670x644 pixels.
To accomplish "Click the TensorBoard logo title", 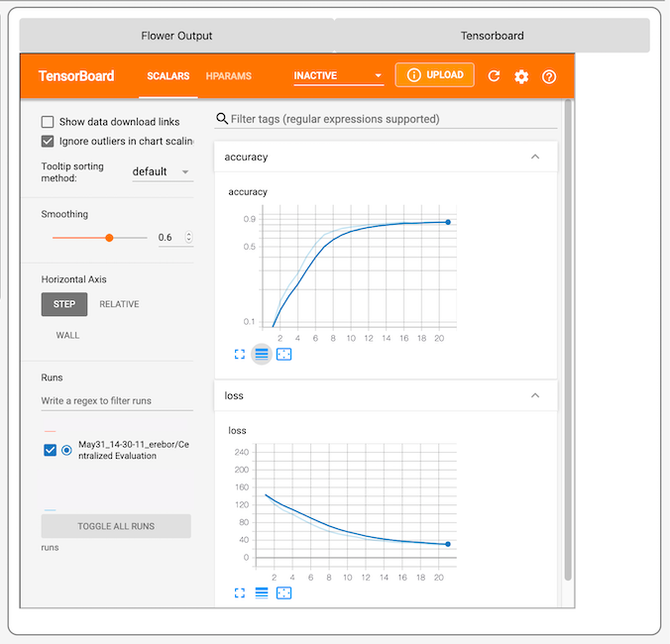I will point(76,76).
